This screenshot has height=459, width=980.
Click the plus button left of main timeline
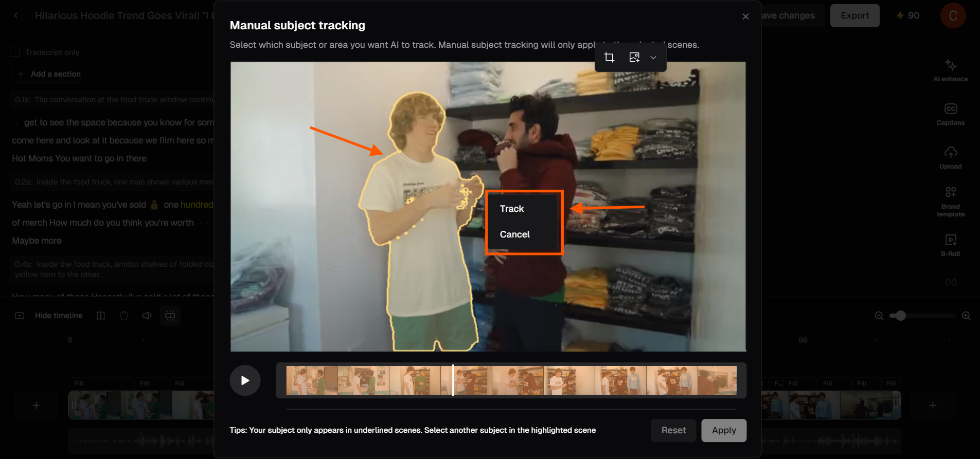pyautogui.click(x=36, y=406)
